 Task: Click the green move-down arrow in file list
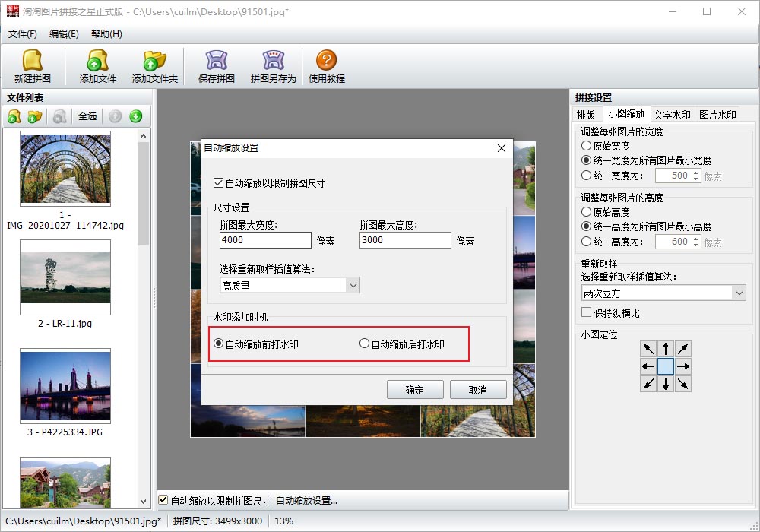coord(135,116)
